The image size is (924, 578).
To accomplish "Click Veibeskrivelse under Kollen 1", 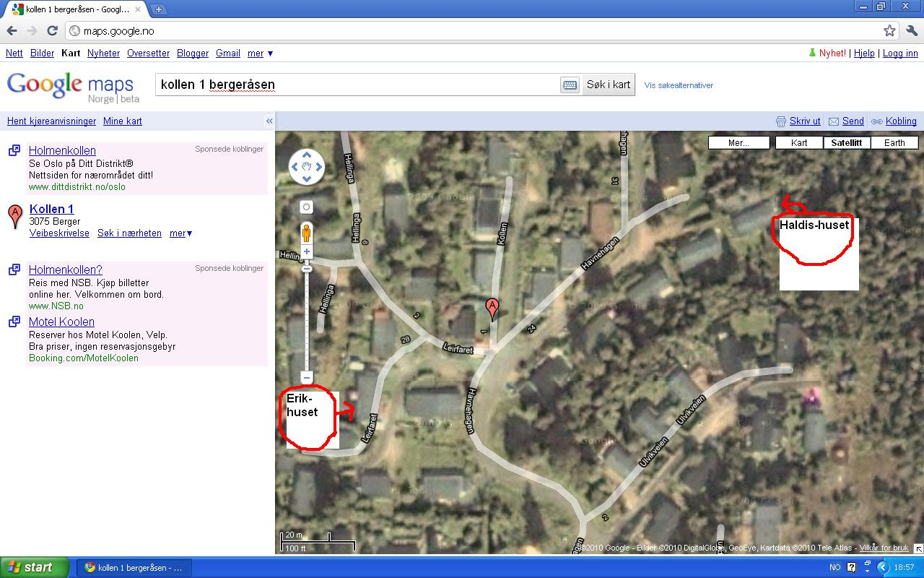I will (59, 233).
